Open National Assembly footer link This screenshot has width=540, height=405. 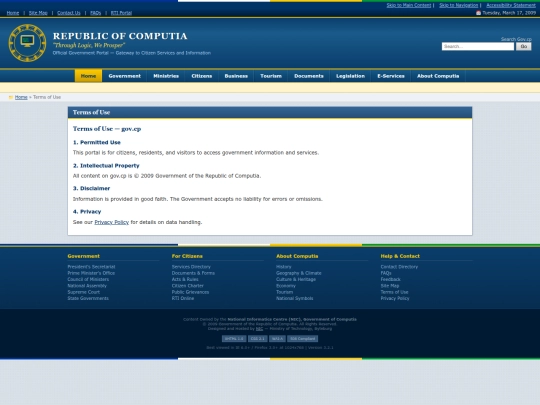pyautogui.click(x=87, y=285)
